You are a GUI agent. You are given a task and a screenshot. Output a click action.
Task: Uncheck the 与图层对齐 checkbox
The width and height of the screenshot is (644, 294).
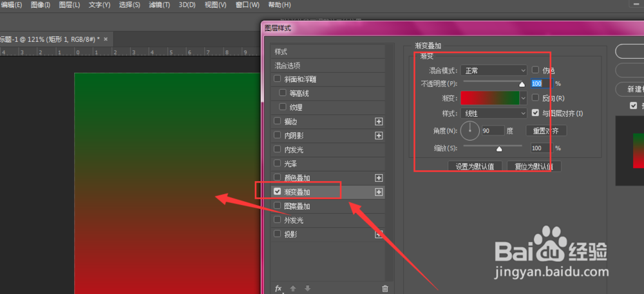535,113
